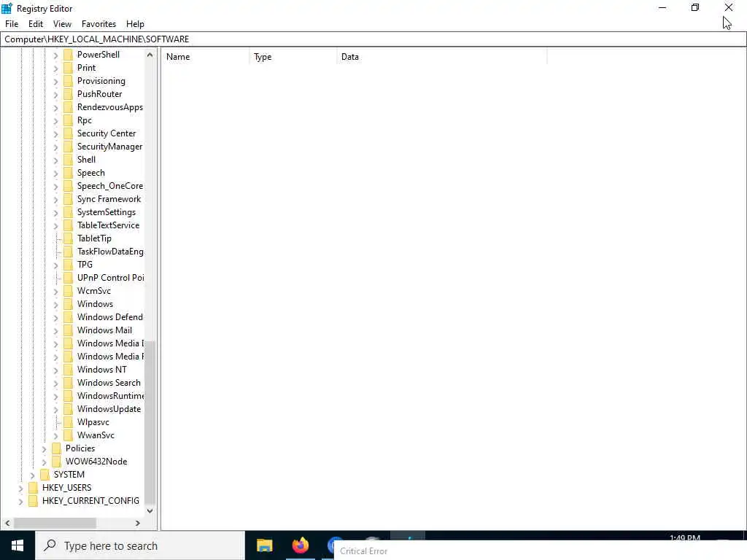
Task: Select the WindowsRuntime key label
Action: click(110, 396)
